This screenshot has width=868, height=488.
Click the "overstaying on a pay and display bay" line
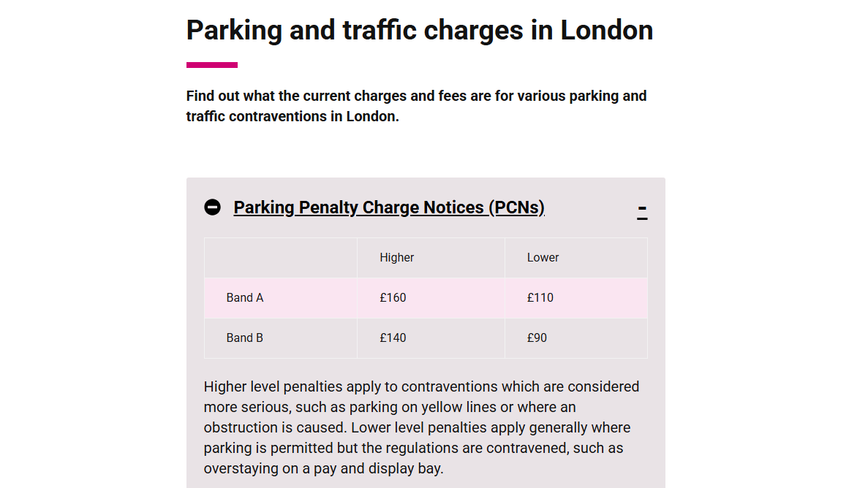[x=324, y=468]
